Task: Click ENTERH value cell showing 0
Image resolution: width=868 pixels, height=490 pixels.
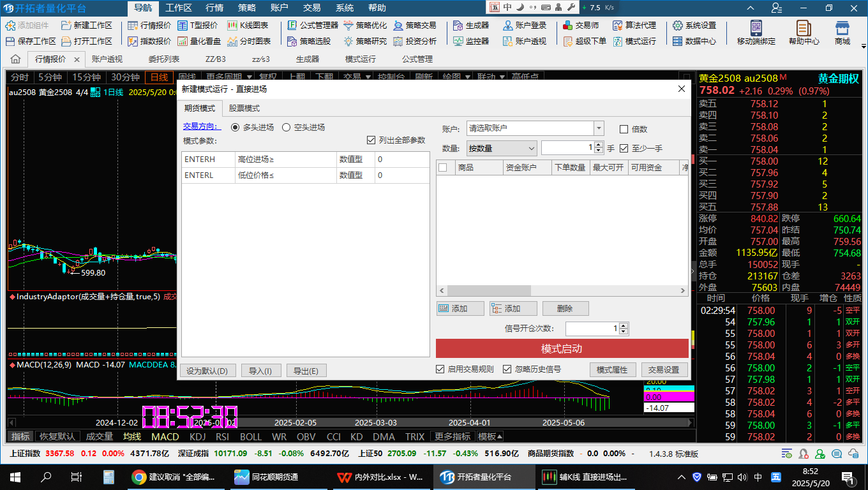Action: point(402,160)
